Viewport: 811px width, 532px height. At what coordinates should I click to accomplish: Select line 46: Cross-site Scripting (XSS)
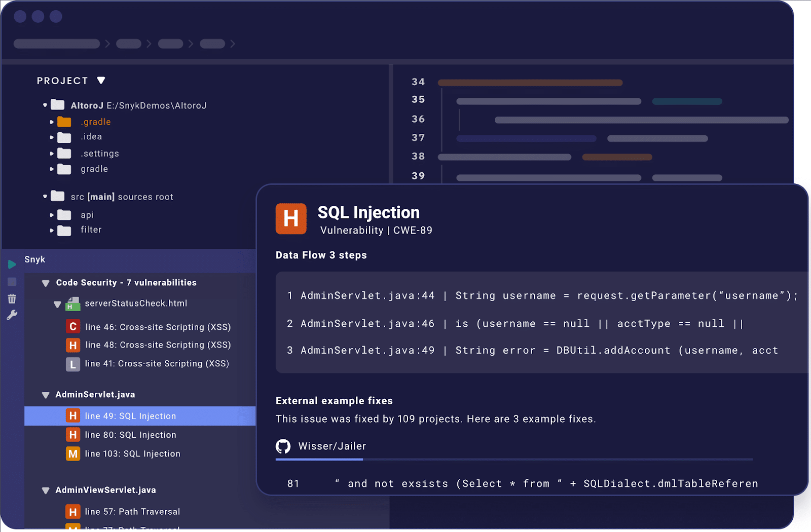(158, 327)
